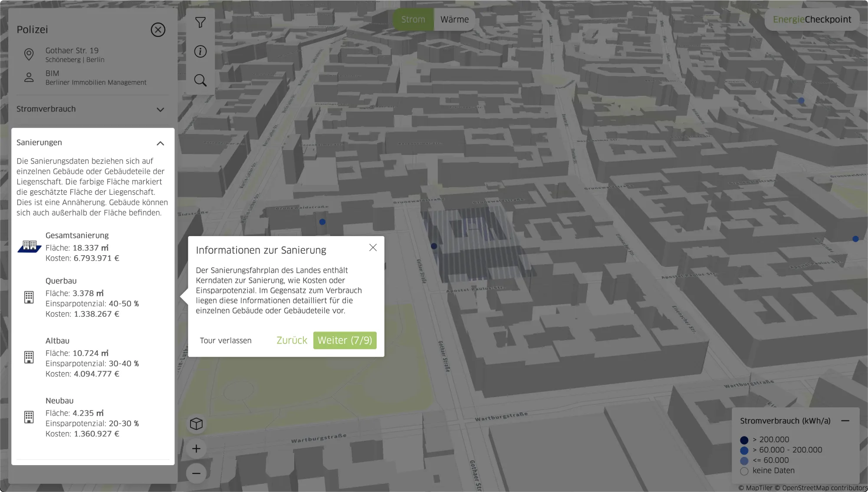Zoom out with the minus button
Viewport: 868px width, 492px height.
pos(196,473)
